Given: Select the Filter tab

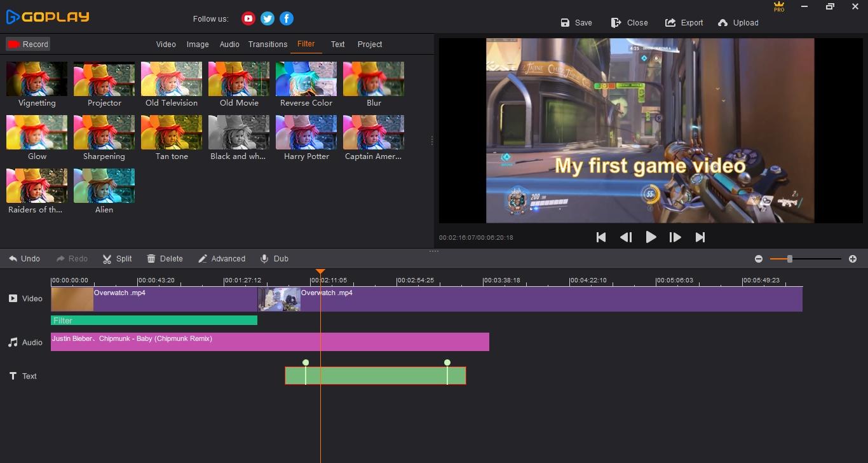Looking at the screenshot, I should click(306, 44).
